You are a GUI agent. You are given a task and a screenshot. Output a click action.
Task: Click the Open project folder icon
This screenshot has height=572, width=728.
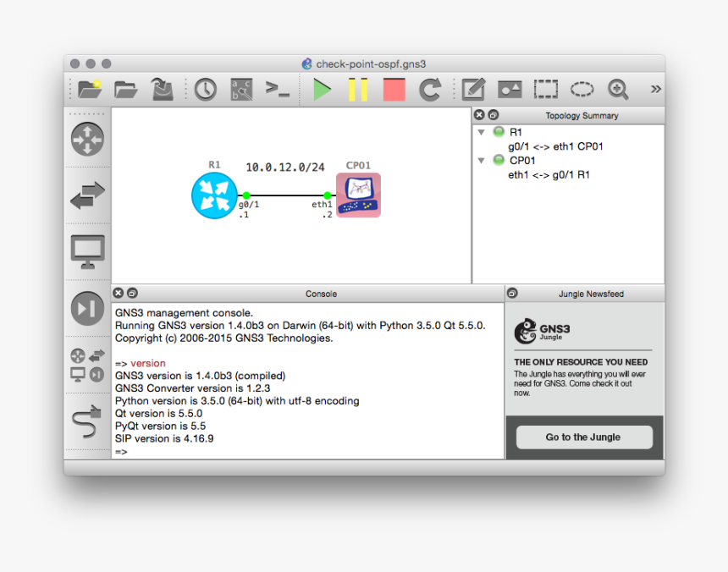pos(126,89)
